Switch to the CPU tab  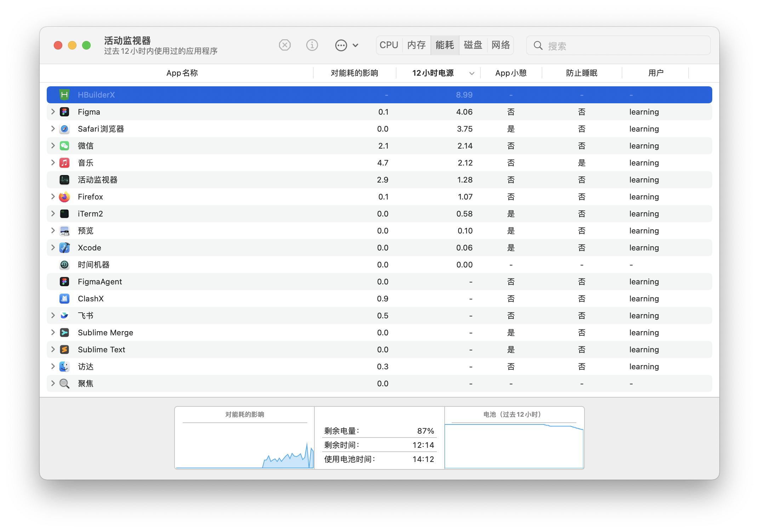click(x=389, y=45)
